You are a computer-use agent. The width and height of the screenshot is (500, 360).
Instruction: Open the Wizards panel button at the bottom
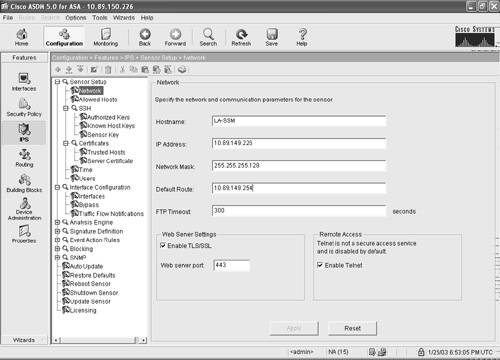pyautogui.click(x=24, y=340)
